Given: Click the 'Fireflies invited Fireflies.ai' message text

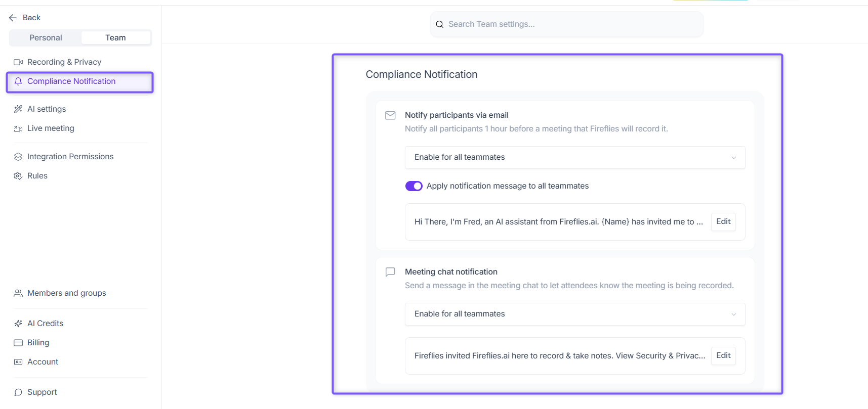Looking at the screenshot, I should pos(560,356).
